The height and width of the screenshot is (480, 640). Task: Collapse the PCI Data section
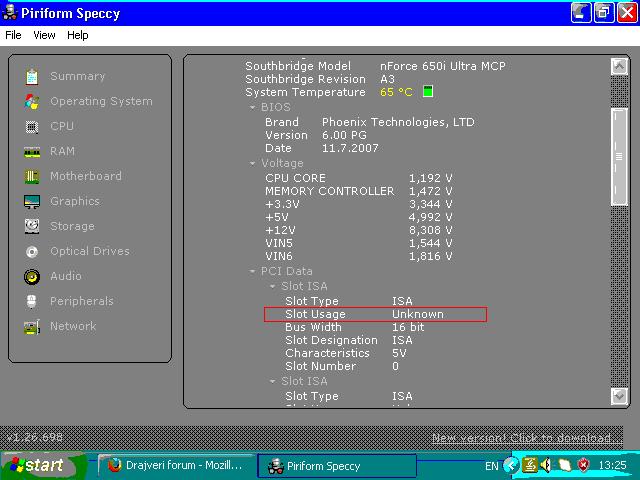point(252,271)
